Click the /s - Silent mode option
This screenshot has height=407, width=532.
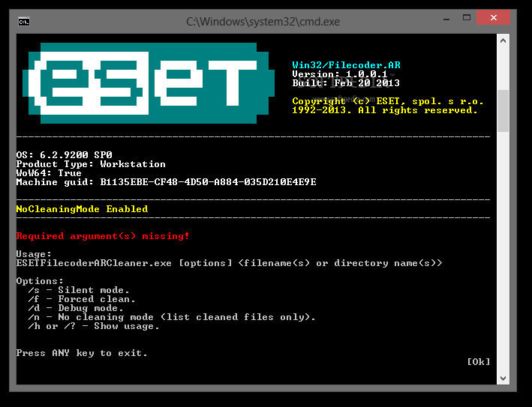79,290
